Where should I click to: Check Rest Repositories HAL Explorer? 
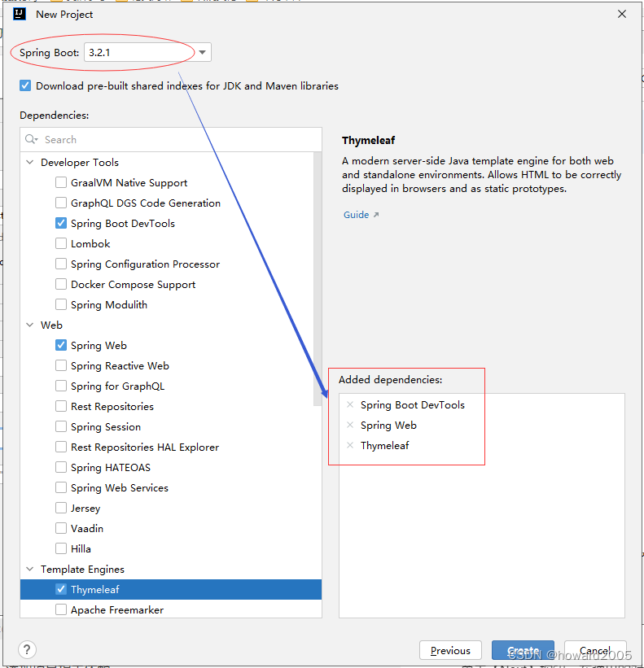point(61,447)
